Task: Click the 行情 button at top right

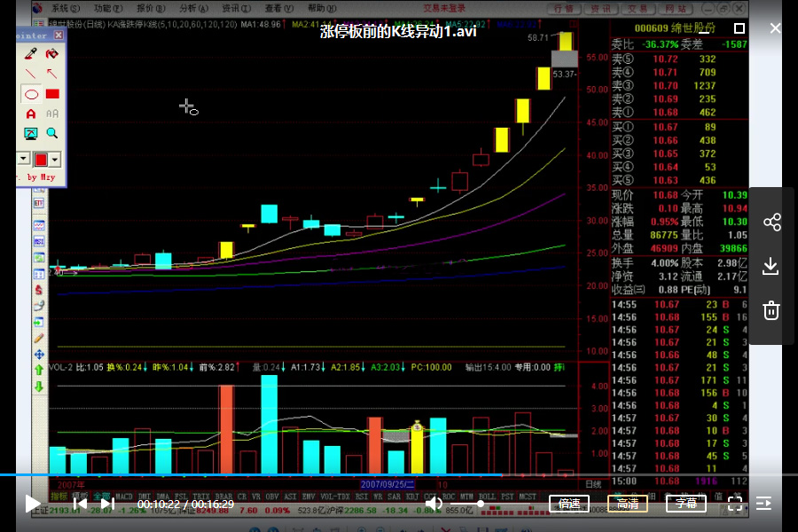Action: [564, 9]
